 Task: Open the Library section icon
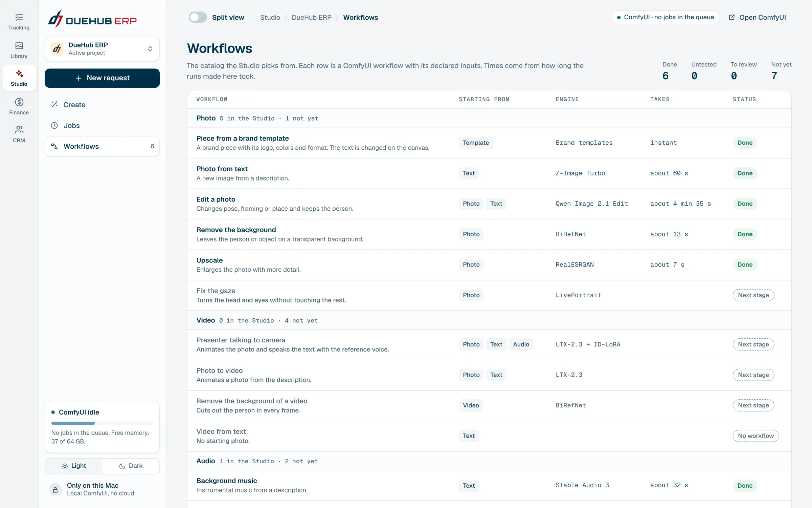coord(19,46)
